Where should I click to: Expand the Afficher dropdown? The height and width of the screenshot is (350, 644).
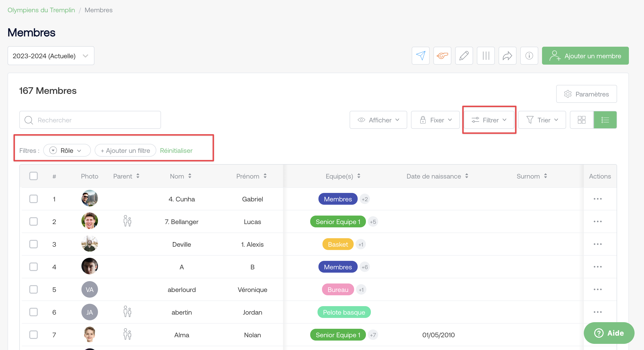[378, 120]
